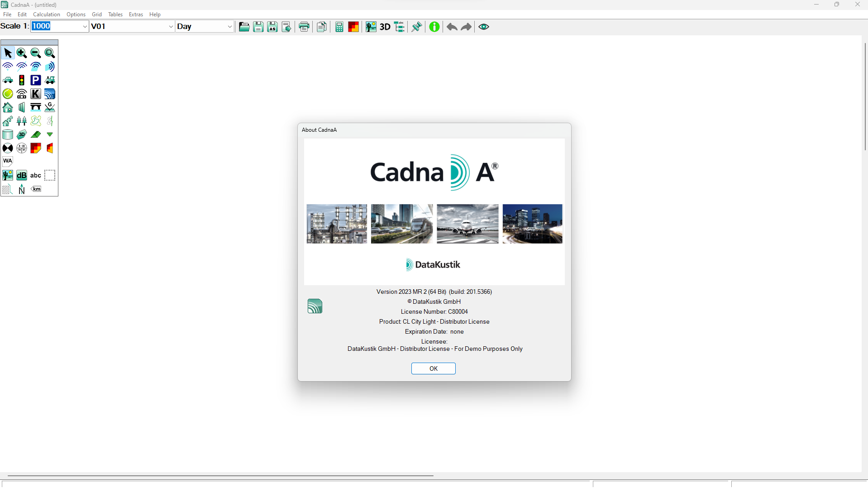Open the Calculation menu
Viewport: 868px width, 488px height.
pyautogui.click(x=47, y=14)
